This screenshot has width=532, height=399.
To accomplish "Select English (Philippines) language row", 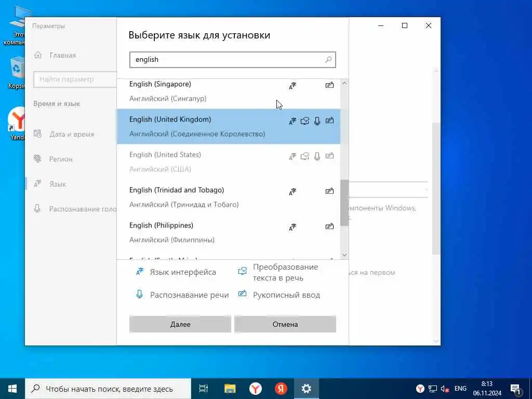I will [229, 232].
